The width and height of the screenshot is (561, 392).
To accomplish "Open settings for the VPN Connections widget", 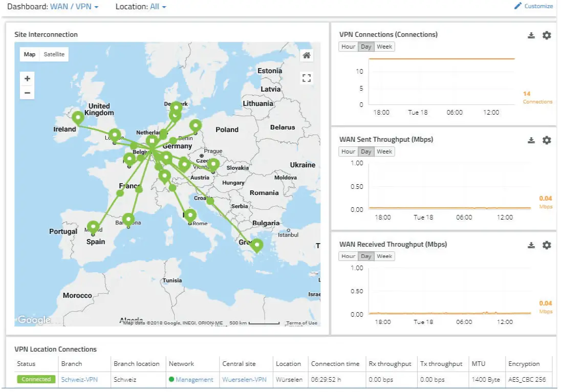I will pos(546,35).
